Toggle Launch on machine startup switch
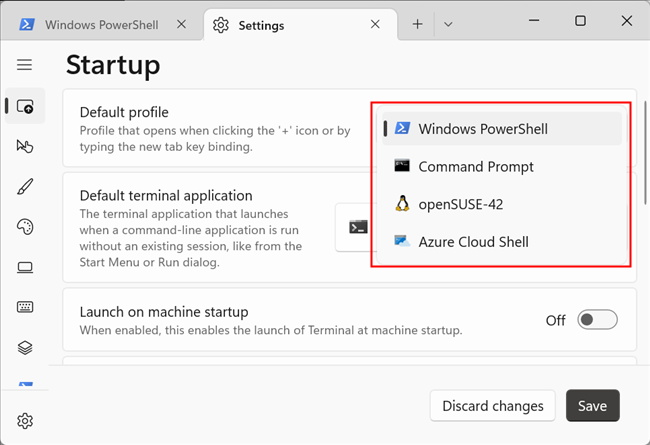650x445 pixels. [x=597, y=320]
